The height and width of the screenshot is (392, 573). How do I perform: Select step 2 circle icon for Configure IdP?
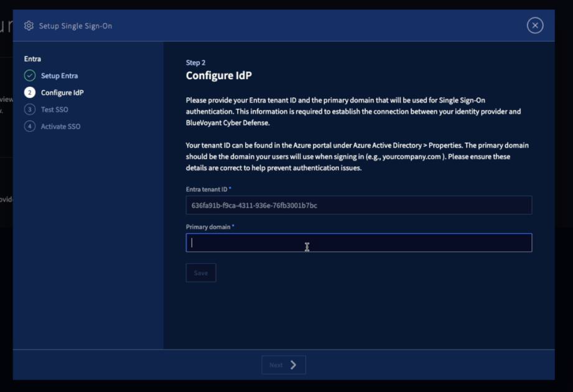[30, 93]
